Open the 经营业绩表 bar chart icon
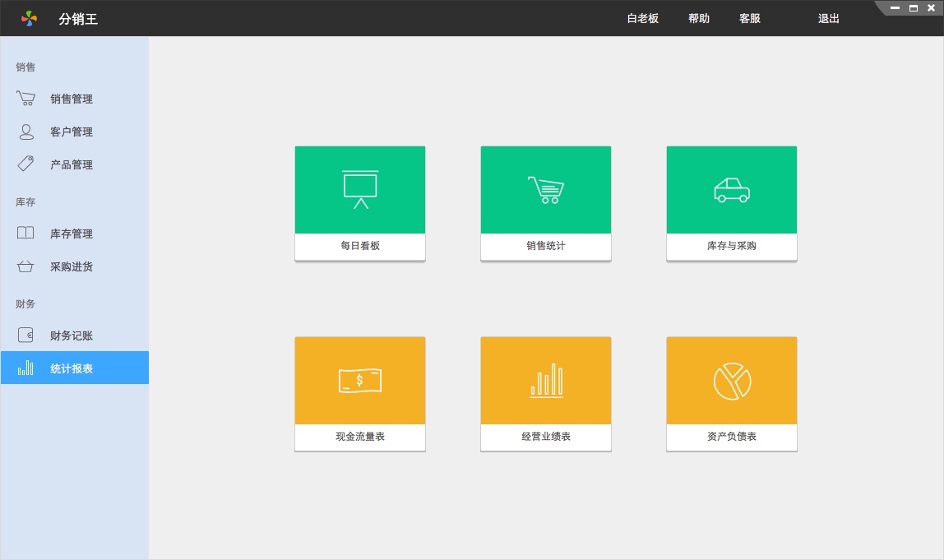This screenshot has height=560, width=944. tap(546, 381)
